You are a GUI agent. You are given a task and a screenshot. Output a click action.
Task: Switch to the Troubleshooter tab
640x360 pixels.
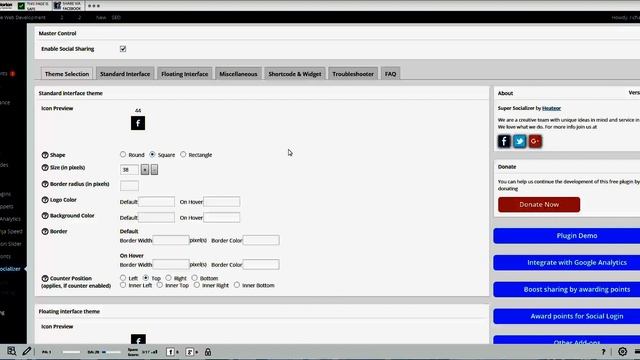[x=353, y=74]
